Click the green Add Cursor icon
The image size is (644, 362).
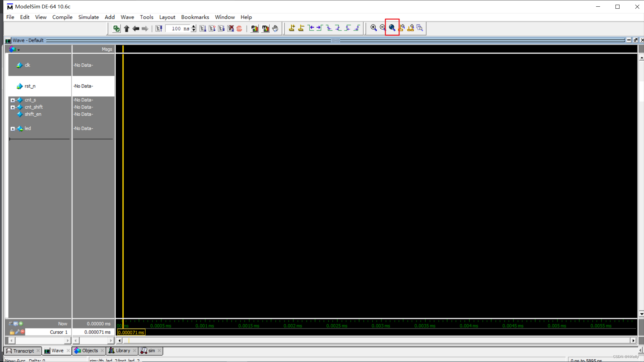click(21, 323)
